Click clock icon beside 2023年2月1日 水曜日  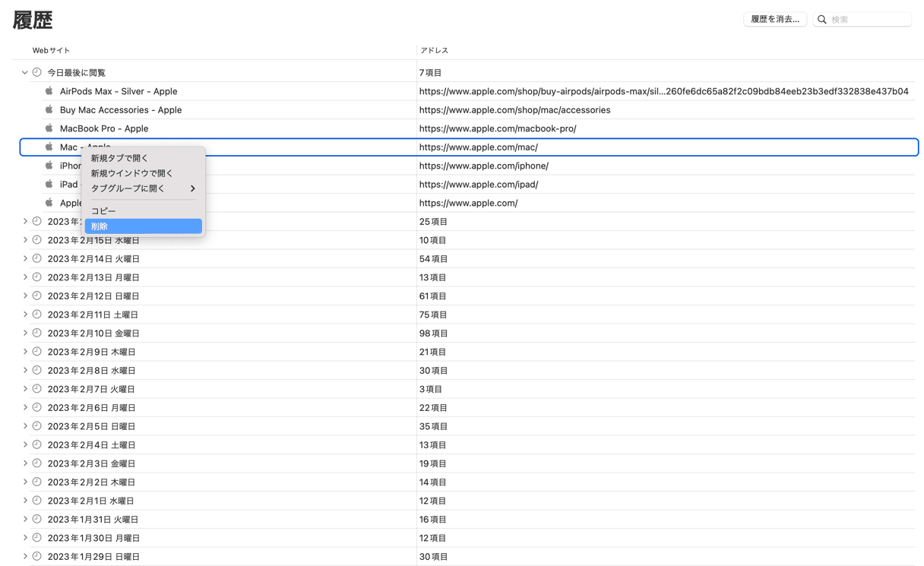36,500
